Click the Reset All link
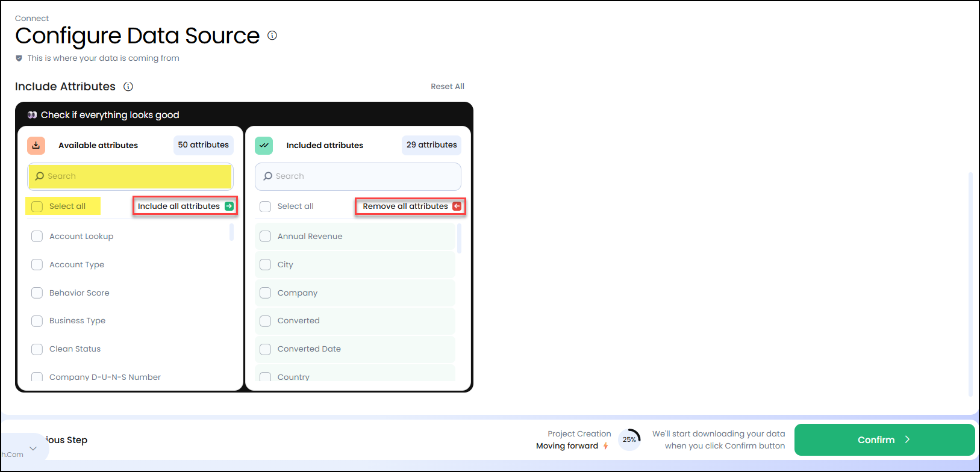The height and width of the screenshot is (472, 980). (x=447, y=87)
